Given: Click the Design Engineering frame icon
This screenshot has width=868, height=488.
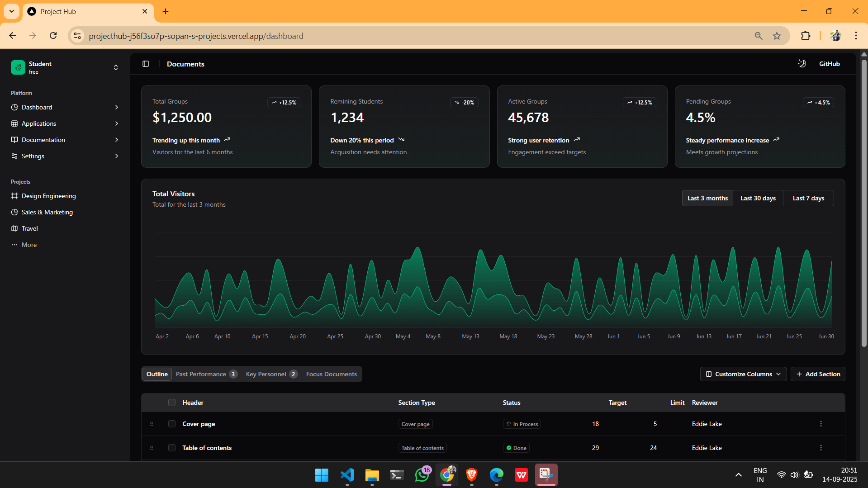Looking at the screenshot, I should click(14, 196).
